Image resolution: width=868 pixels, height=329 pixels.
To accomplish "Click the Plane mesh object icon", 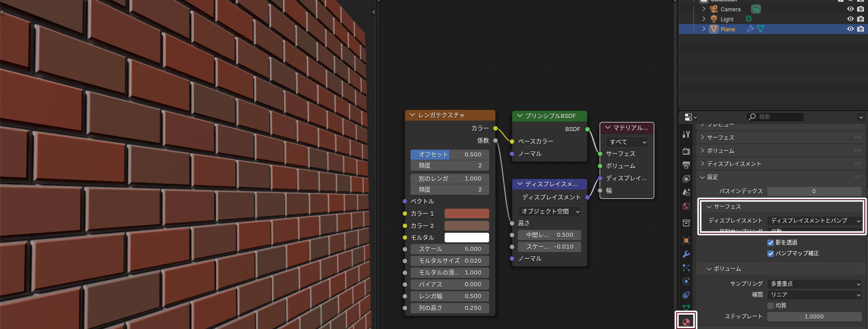I will pos(714,29).
